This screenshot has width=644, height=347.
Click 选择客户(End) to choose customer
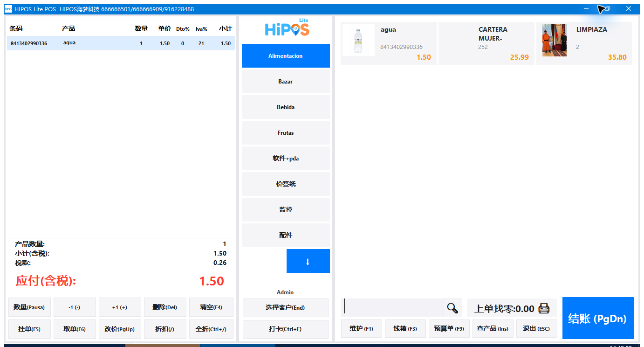286,308
